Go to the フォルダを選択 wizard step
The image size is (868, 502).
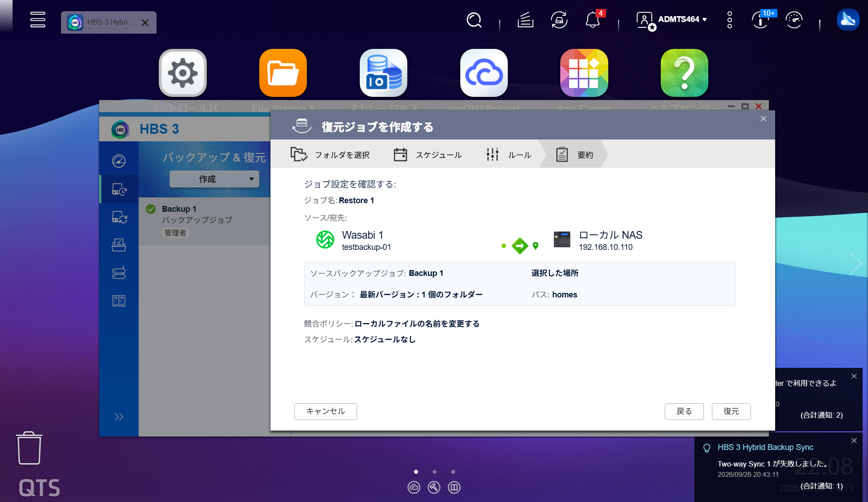click(x=330, y=155)
